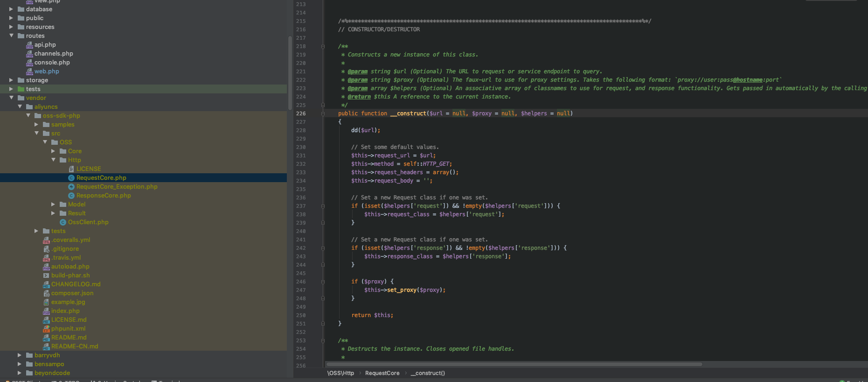Fold the doc comment at line 218

(323, 46)
